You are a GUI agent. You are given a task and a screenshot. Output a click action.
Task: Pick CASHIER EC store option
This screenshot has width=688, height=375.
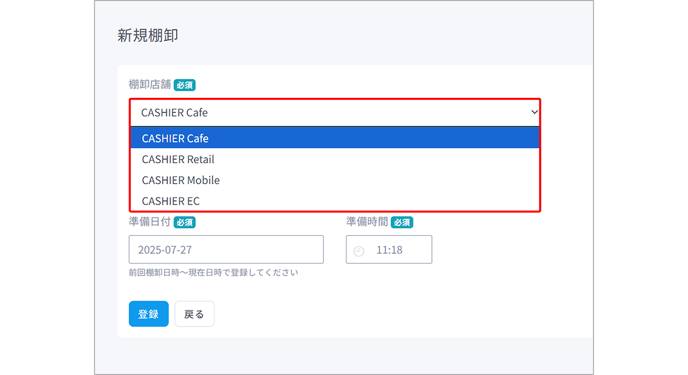click(x=335, y=201)
